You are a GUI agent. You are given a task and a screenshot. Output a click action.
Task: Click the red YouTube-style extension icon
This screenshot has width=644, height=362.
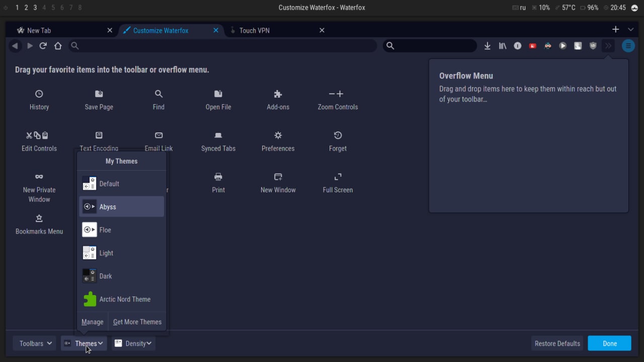click(533, 46)
